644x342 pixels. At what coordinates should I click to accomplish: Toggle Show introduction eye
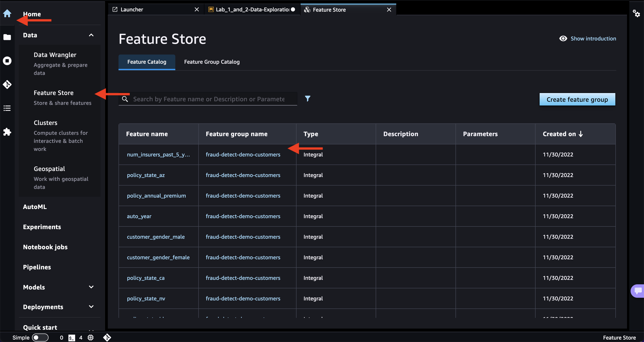pyautogui.click(x=563, y=38)
